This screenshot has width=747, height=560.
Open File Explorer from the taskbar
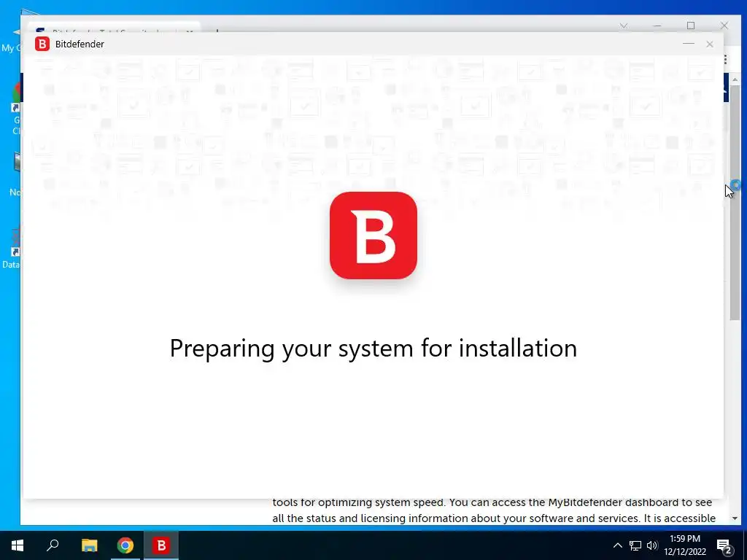tap(89, 545)
